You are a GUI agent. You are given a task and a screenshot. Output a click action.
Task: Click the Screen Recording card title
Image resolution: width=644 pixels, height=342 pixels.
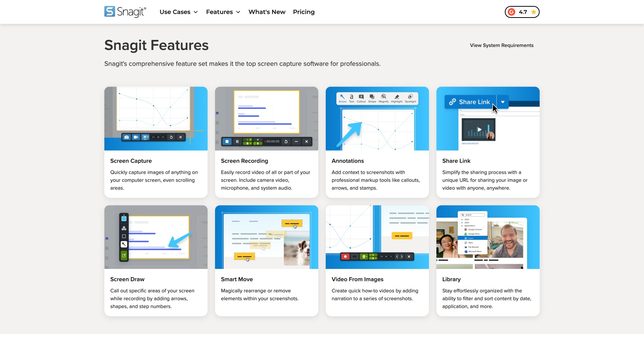coord(244,161)
